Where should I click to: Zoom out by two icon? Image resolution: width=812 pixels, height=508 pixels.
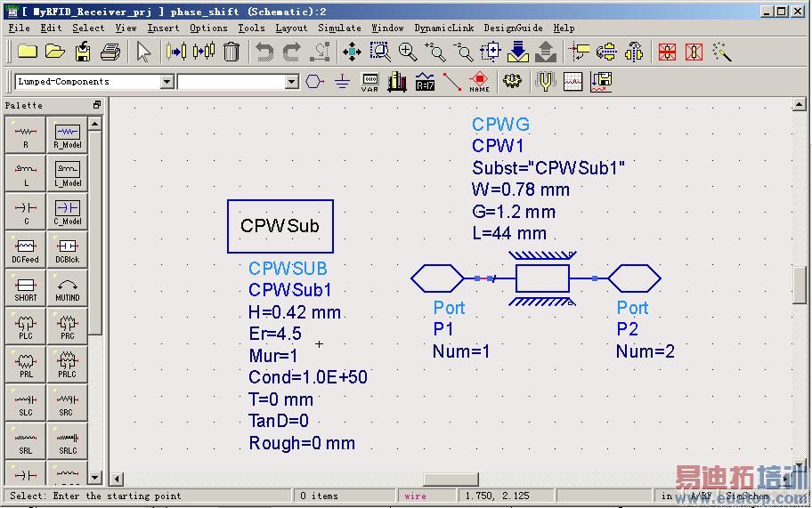tap(464, 52)
